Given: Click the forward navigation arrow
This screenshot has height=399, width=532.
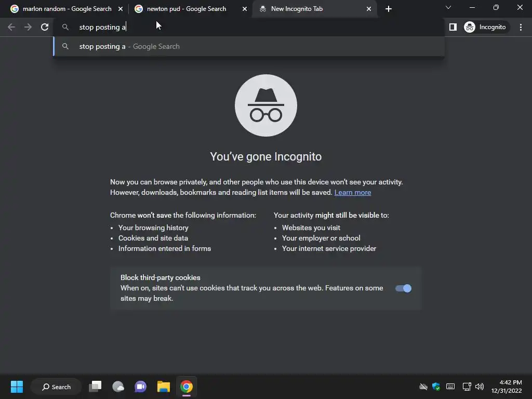Looking at the screenshot, I should [x=28, y=27].
